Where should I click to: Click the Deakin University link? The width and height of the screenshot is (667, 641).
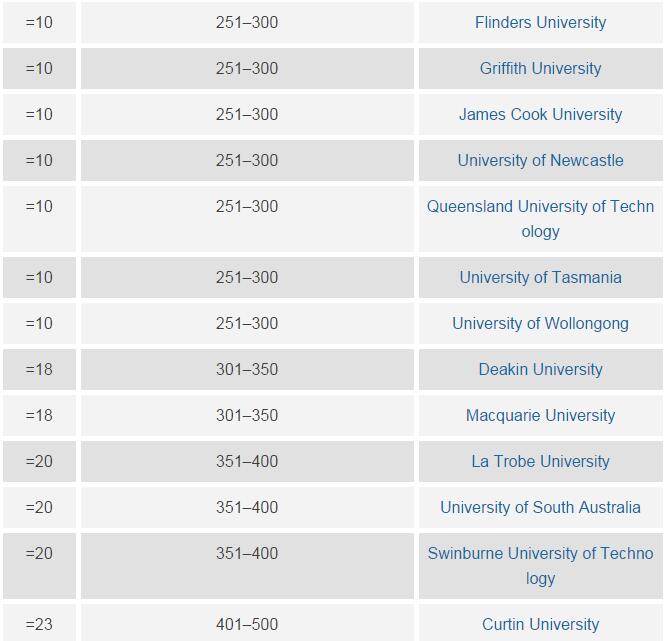tap(540, 369)
